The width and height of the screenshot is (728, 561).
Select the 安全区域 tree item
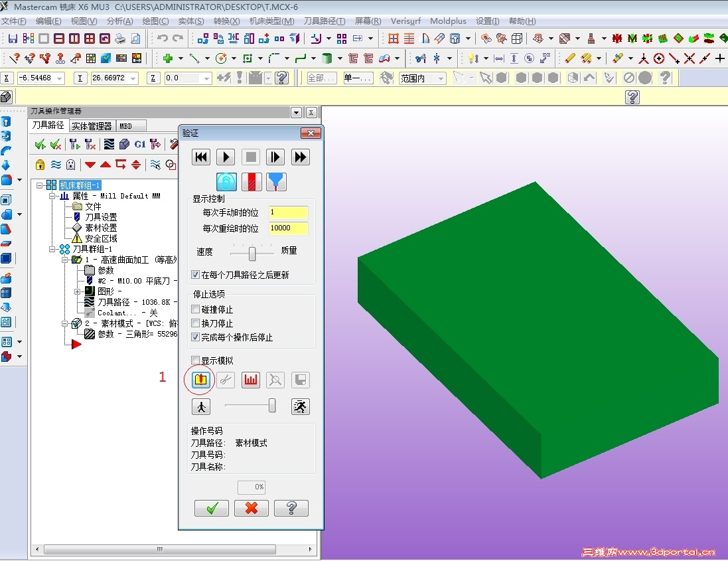(x=101, y=238)
